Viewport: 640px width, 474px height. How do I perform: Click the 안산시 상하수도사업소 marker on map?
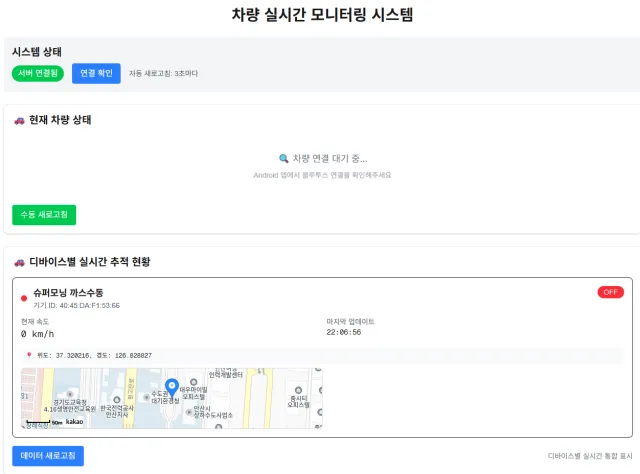189,412
